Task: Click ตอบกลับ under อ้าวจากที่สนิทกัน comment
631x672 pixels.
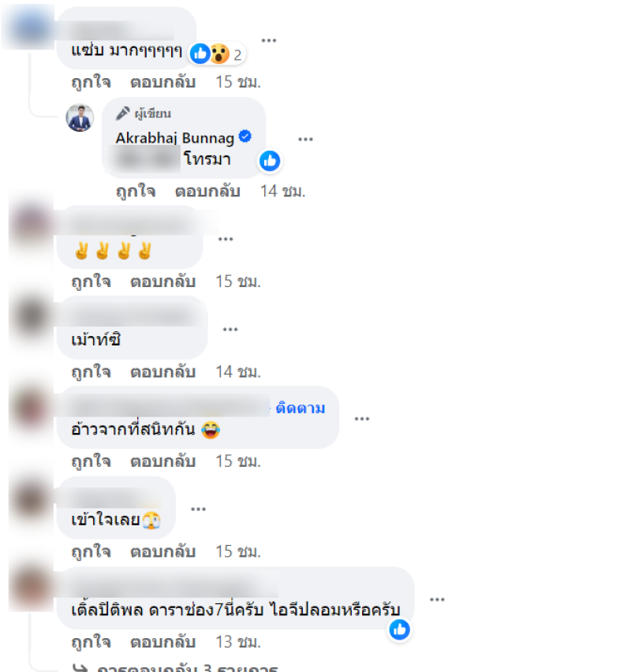Action: tap(163, 461)
